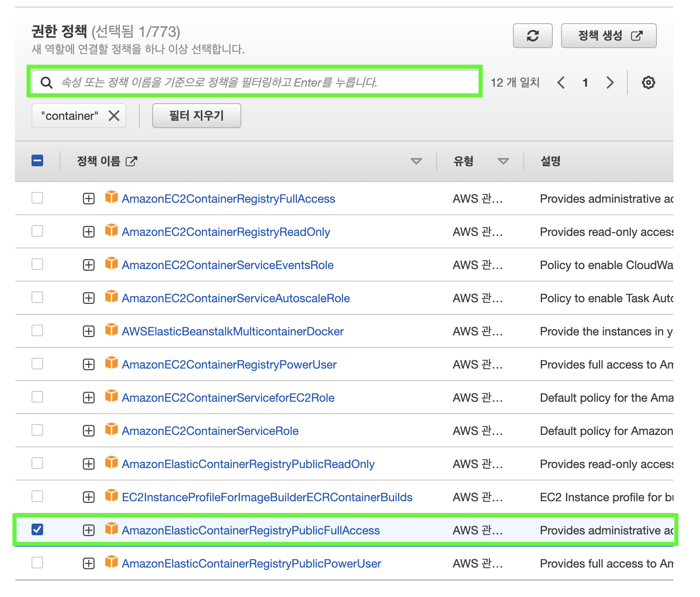Check AmazonEC2ContainerRegistryFullAccess policy checkbox

pyautogui.click(x=37, y=198)
